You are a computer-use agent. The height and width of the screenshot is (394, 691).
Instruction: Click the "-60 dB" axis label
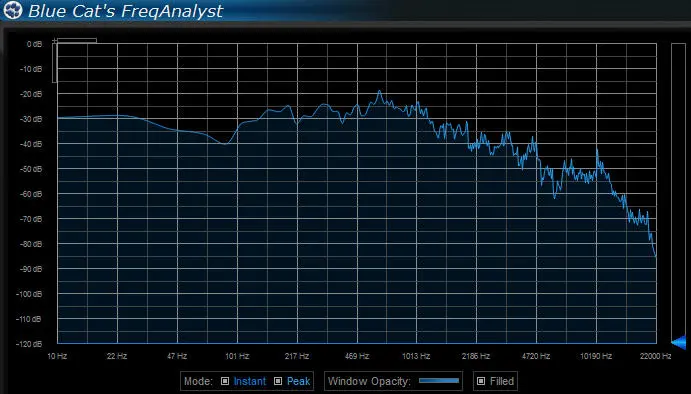pyautogui.click(x=31, y=194)
